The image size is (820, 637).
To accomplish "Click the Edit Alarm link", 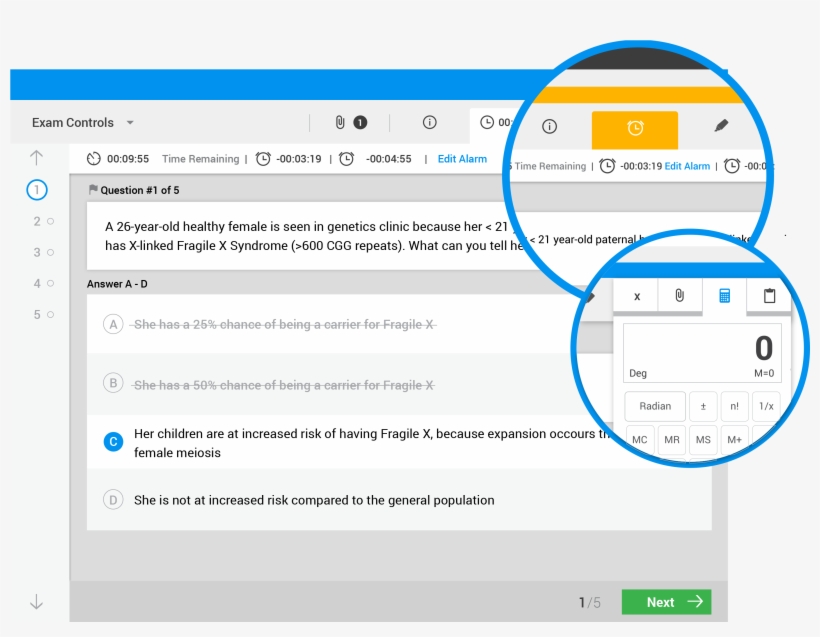I will (462, 159).
